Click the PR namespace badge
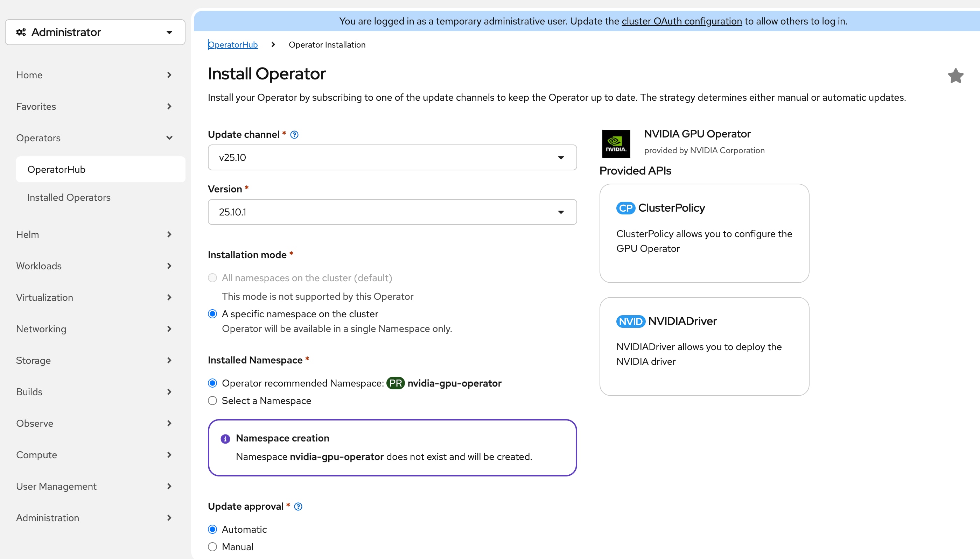 click(x=395, y=383)
